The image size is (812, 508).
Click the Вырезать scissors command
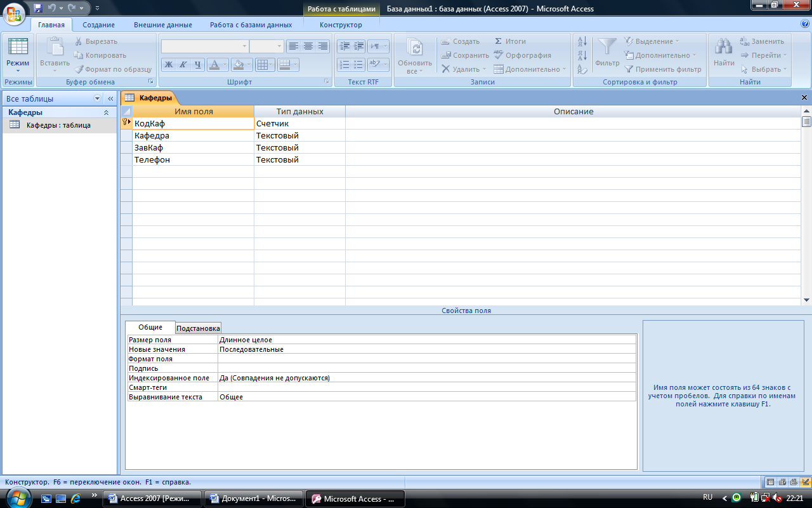click(x=96, y=41)
